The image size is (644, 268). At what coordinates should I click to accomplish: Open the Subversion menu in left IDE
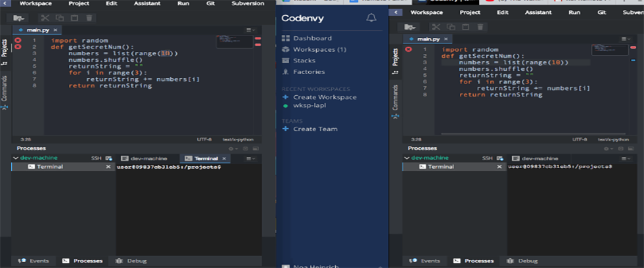click(x=248, y=3)
